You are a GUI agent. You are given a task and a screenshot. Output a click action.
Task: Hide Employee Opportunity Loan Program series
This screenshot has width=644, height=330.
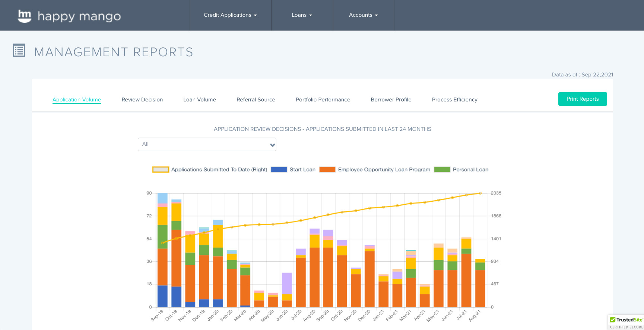[x=327, y=170]
